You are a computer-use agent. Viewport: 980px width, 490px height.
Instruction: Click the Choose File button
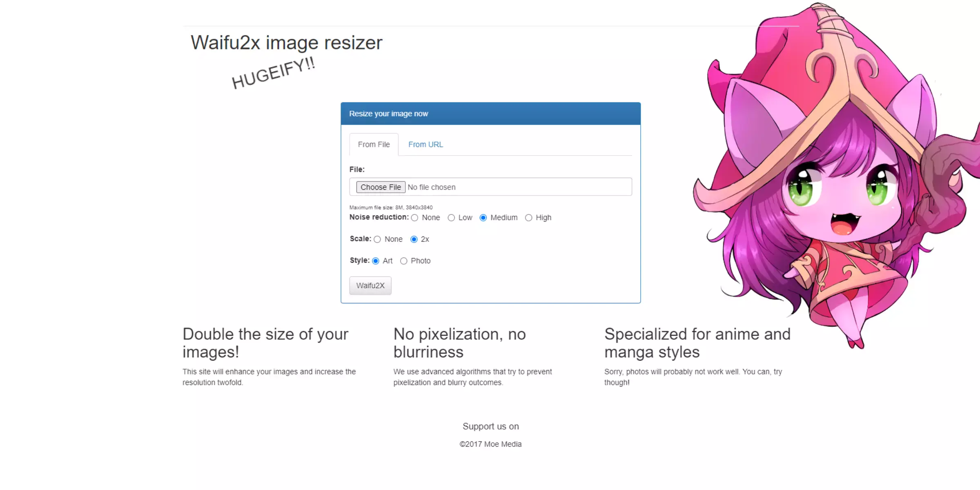tap(380, 187)
